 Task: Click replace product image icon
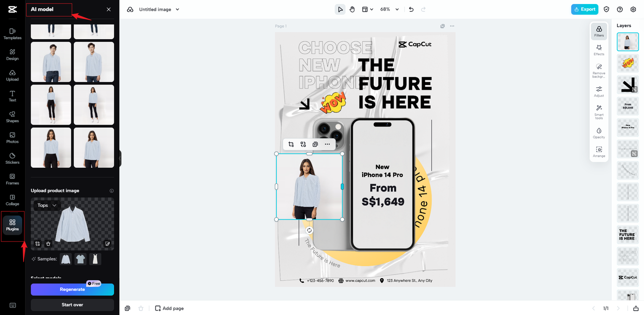click(x=38, y=244)
